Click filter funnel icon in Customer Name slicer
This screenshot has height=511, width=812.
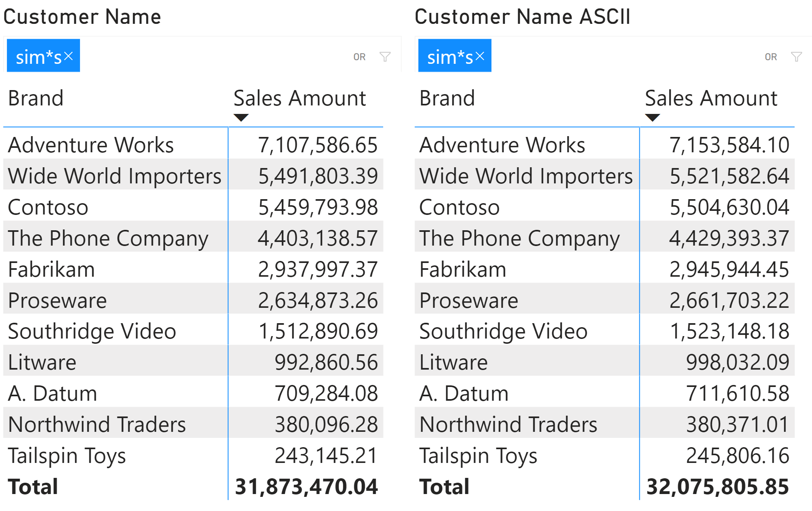pyautogui.click(x=385, y=57)
